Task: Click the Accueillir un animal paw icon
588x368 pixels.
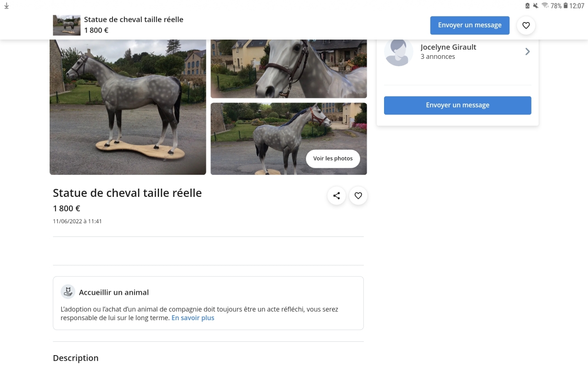Action: (68, 292)
